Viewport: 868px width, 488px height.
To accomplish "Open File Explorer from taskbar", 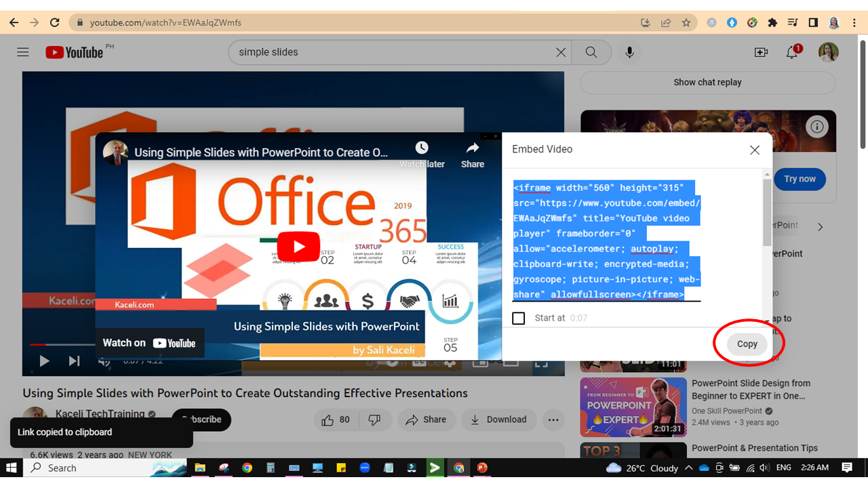I will point(200,468).
